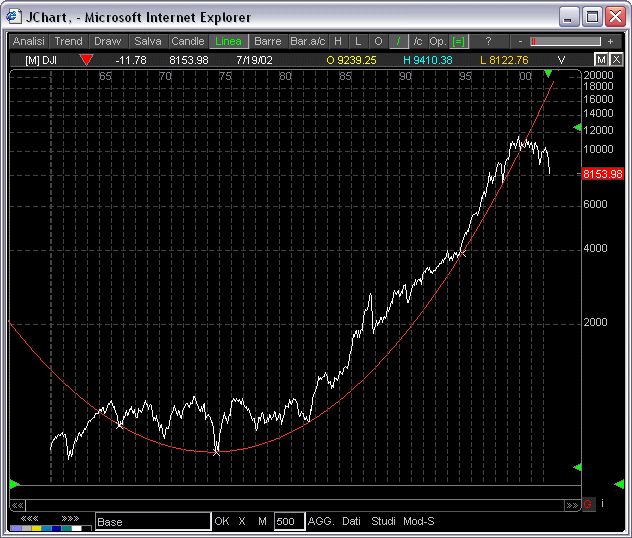
Task: Click the green slash icon in toolbar
Action: tap(398, 41)
